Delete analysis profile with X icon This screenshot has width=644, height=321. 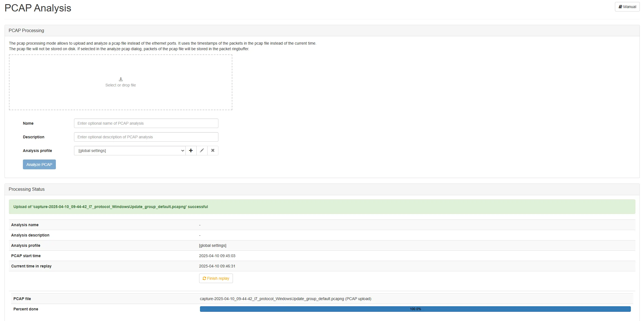[x=213, y=151]
